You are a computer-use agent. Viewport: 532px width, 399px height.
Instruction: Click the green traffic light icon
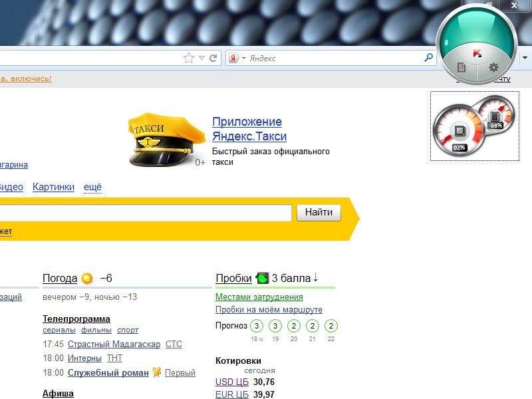pyautogui.click(x=262, y=278)
